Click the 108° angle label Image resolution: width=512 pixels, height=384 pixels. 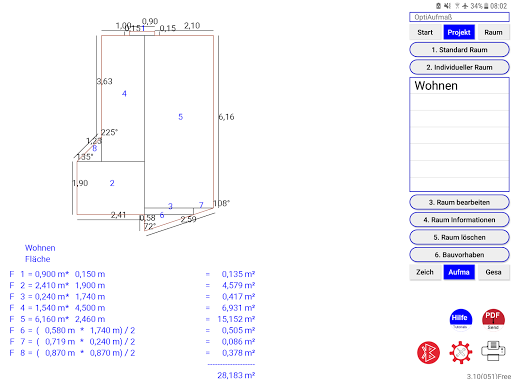222,203
